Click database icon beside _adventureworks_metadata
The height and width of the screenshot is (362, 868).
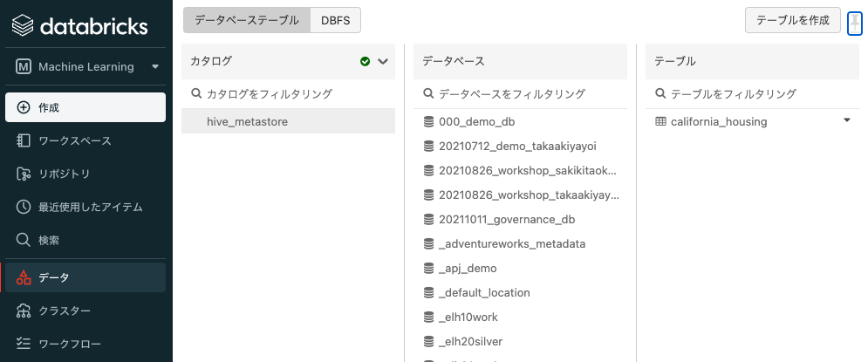click(428, 243)
